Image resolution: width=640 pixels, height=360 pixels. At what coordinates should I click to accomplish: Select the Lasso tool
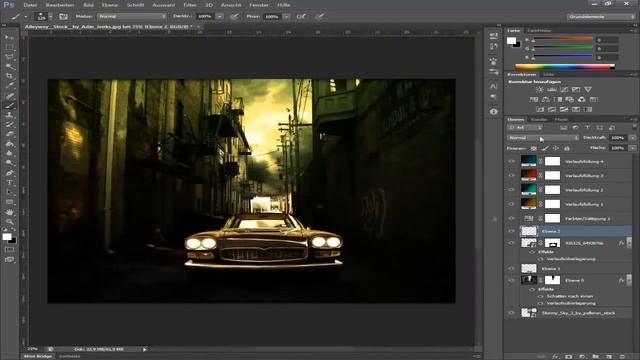pos(9,57)
